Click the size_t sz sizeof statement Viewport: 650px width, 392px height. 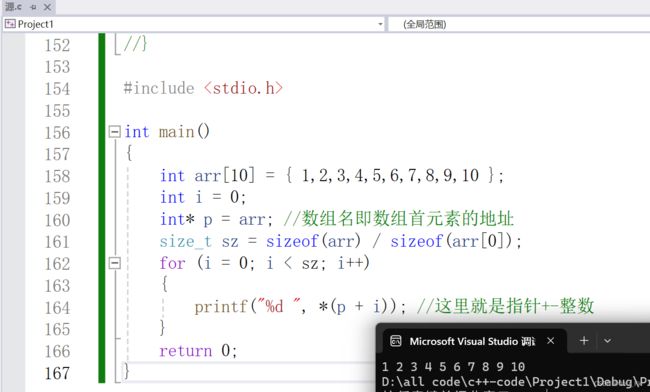pos(340,241)
